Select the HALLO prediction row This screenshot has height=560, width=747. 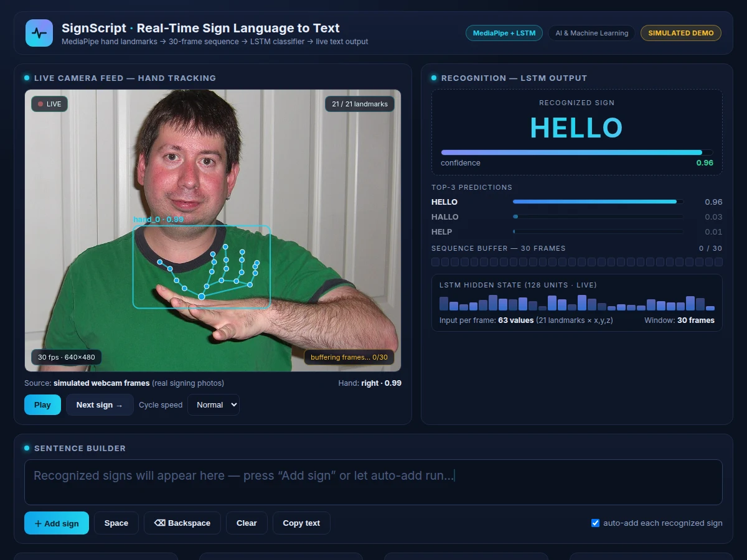point(577,217)
